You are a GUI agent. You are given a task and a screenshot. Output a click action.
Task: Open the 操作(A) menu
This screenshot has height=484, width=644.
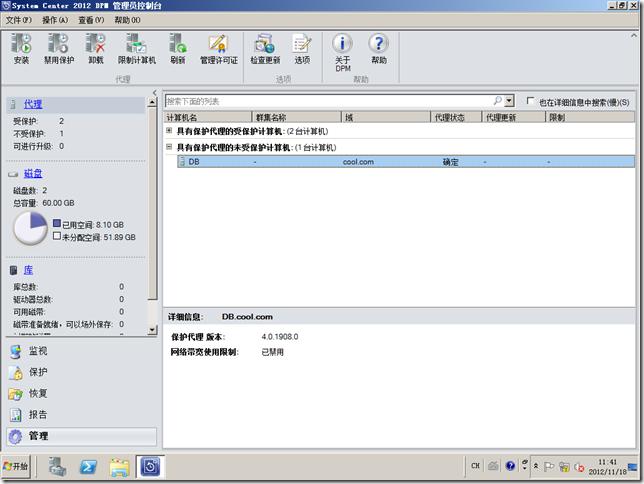click(56, 20)
